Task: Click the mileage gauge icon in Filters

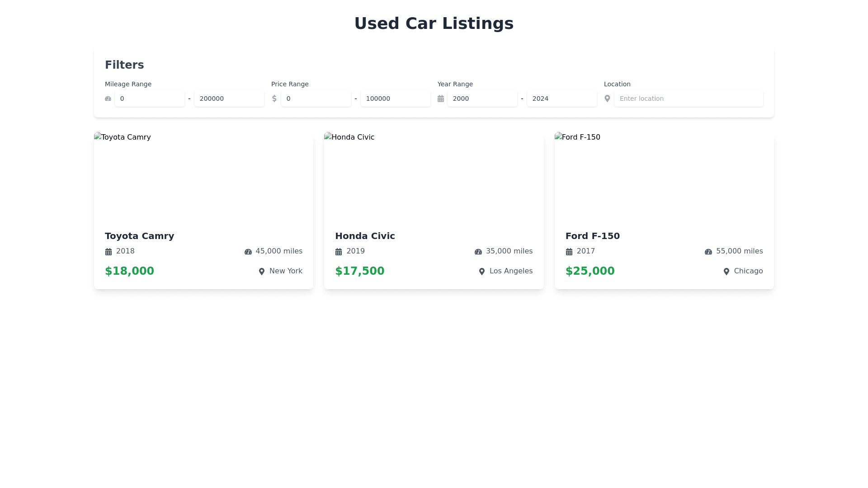Action: click(108, 98)
